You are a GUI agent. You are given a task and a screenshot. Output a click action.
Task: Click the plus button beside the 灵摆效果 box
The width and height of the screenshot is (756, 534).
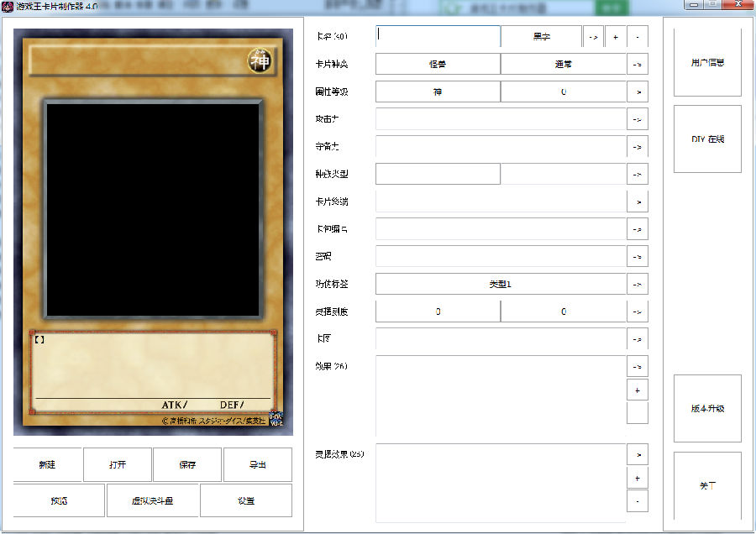click(x=638, y=478)
